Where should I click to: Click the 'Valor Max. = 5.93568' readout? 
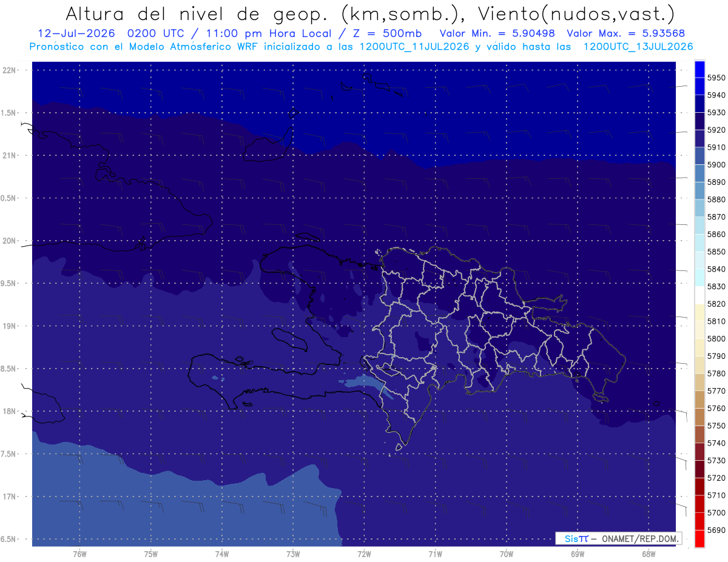point(627,33)
